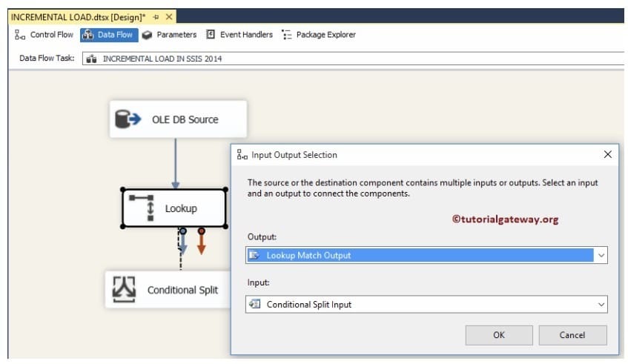Click the Conditional Split component icon
This screenshot has height=364, width=628.
pyautogui.click(x=124, y=290)
